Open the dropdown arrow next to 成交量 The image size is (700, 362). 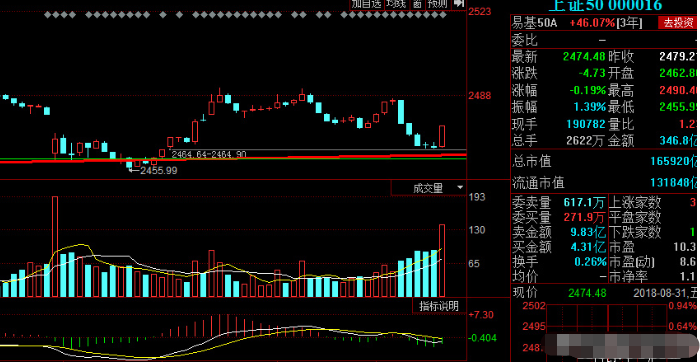(x=460, y=188)
